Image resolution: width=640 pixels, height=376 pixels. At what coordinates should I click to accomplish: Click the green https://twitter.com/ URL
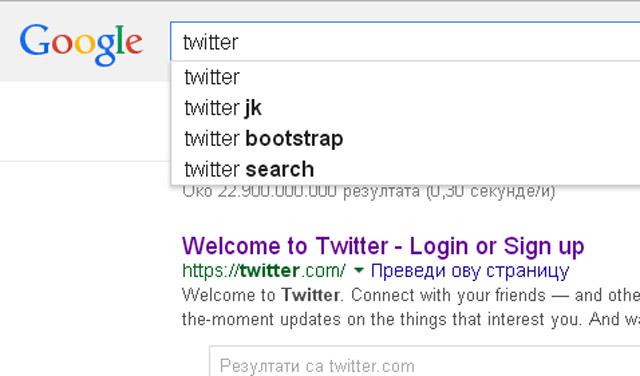264,270
